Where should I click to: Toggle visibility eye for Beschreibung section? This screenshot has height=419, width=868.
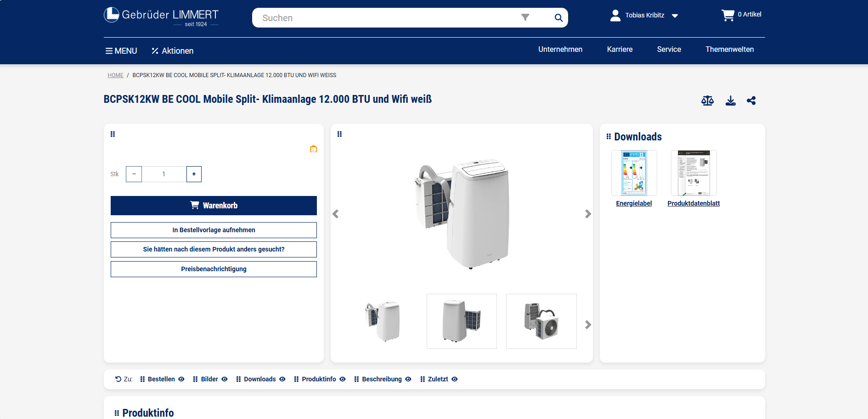pyautogui.click(x=408, y=379)
